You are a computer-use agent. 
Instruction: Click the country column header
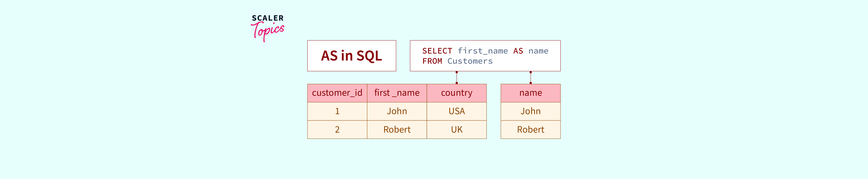point(457,93)
